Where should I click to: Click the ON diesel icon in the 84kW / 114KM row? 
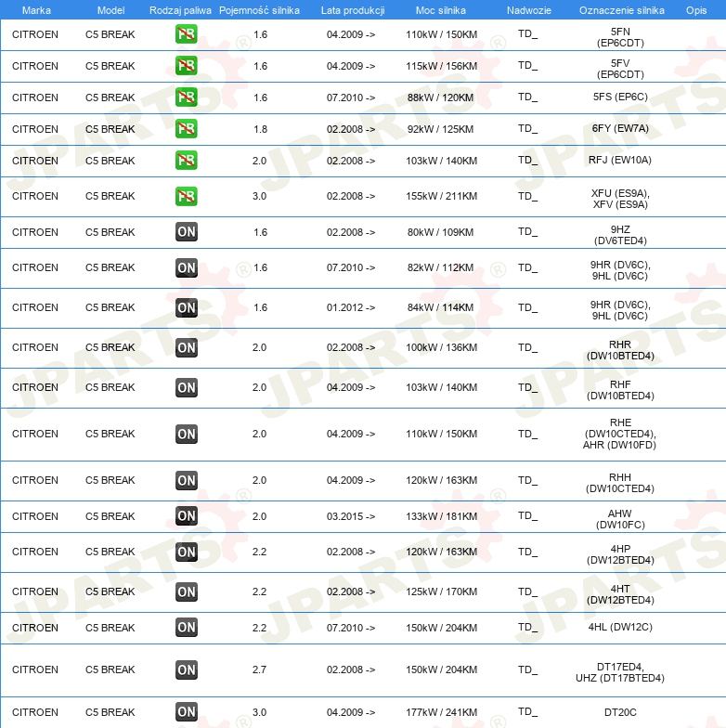click(186, 307)
